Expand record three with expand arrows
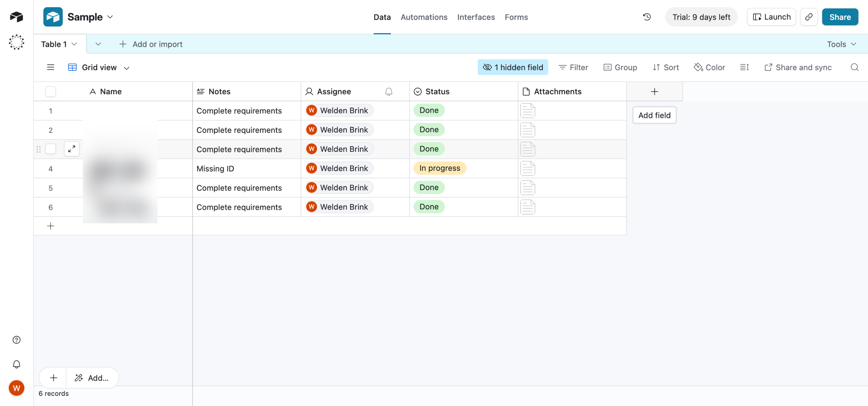This screenshot has width=868, height=406. (x=72, y=149)
